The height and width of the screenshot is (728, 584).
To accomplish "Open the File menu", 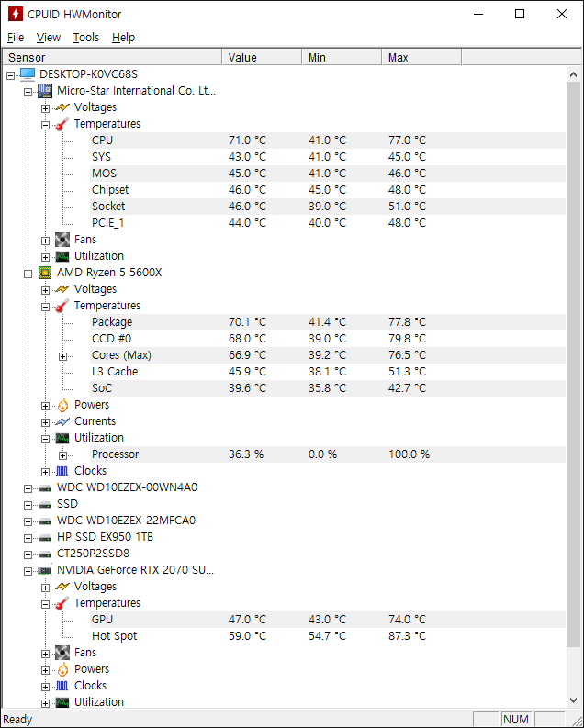I will pos(16,38).
